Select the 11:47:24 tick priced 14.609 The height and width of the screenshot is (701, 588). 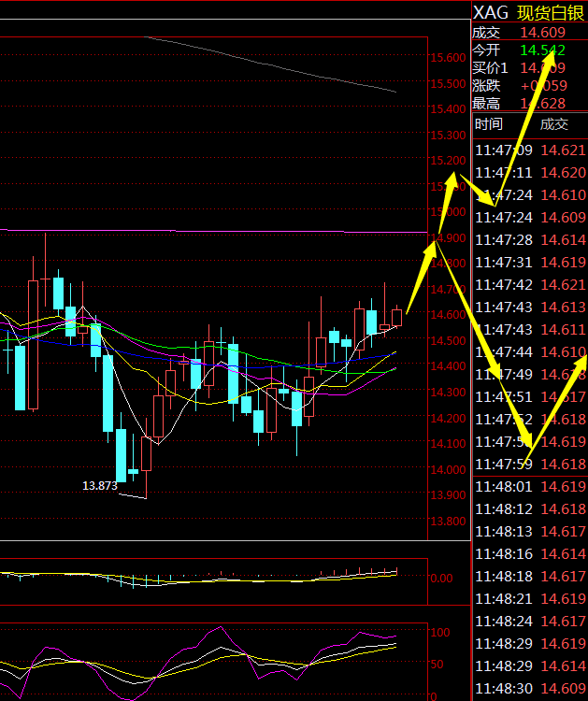530,218
